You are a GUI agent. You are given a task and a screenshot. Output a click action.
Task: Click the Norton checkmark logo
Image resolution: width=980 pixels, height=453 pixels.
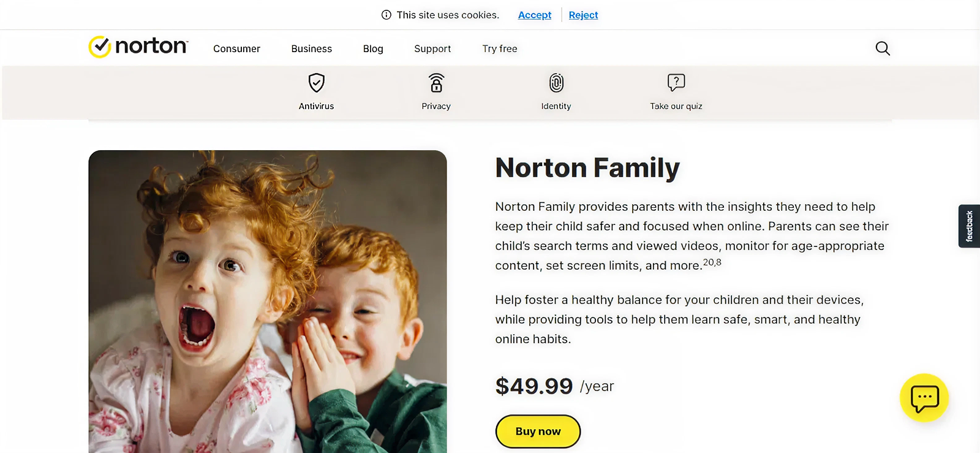100,47
